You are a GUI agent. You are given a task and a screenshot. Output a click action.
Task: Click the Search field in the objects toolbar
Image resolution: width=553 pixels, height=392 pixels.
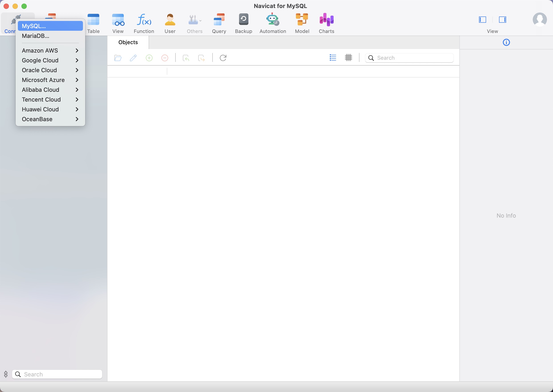(413, 58)
